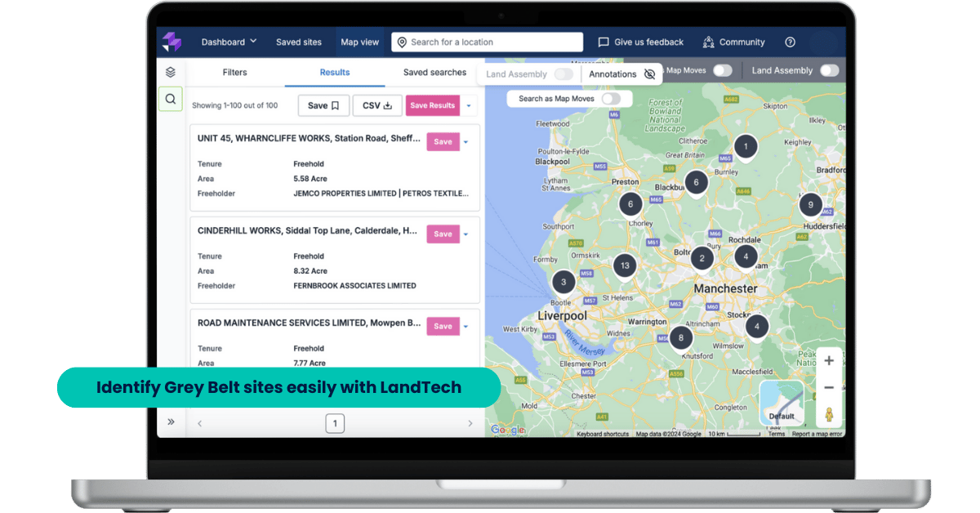Select the magnifier search icon in sidebar
The height and width of the screenshot is (513, 980).
point(170,99)
